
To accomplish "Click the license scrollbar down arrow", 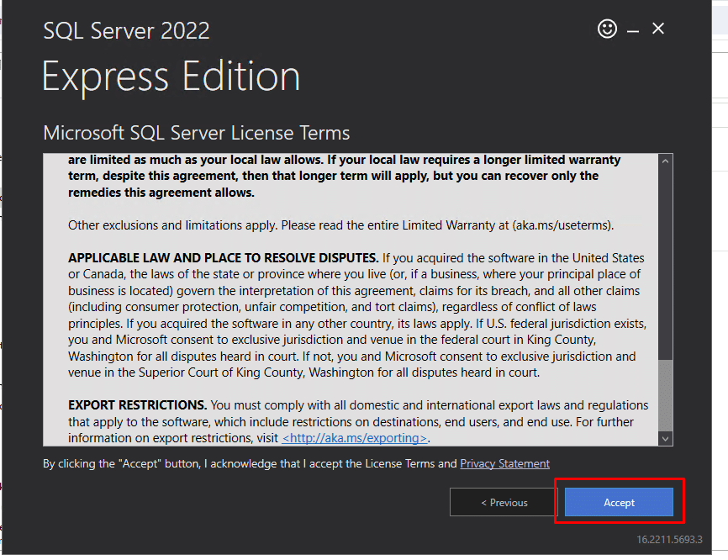I will pyautogui.click(x=666, y=438).
